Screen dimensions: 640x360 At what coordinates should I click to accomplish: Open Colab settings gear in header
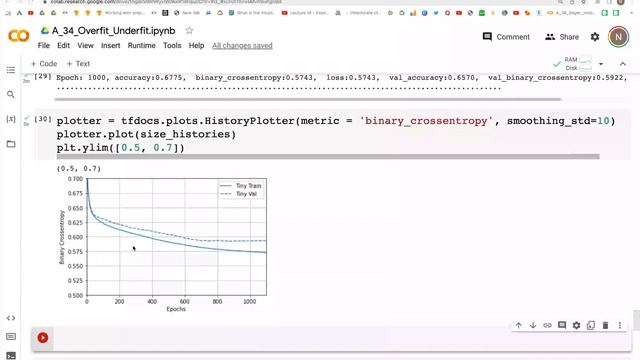(595, 37)
